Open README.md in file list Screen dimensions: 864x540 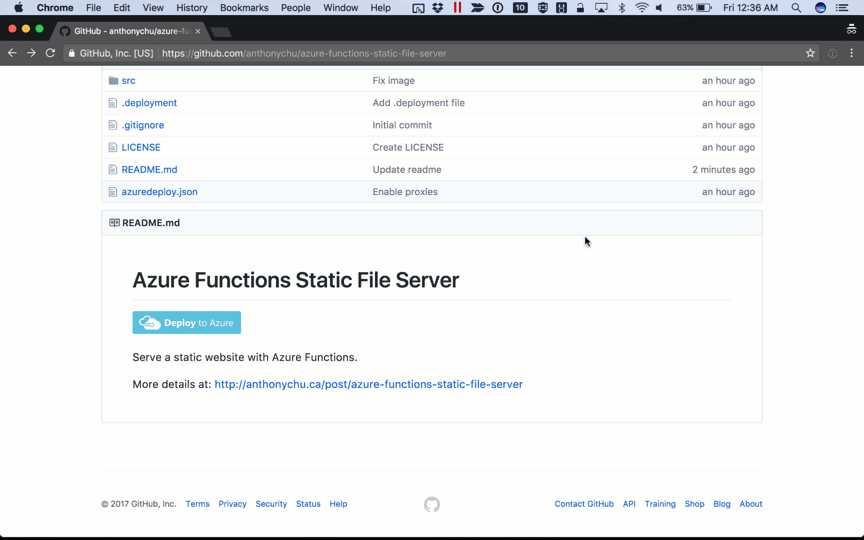point(149,170)
